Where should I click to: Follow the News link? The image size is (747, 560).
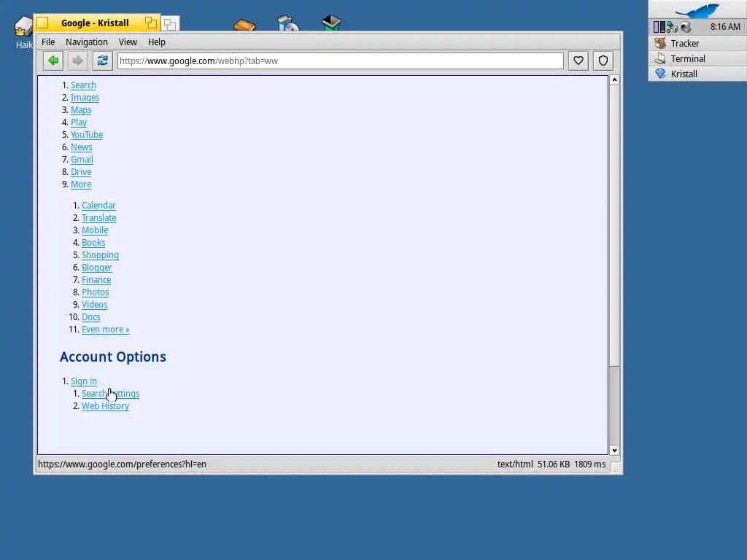pos(82,147)
